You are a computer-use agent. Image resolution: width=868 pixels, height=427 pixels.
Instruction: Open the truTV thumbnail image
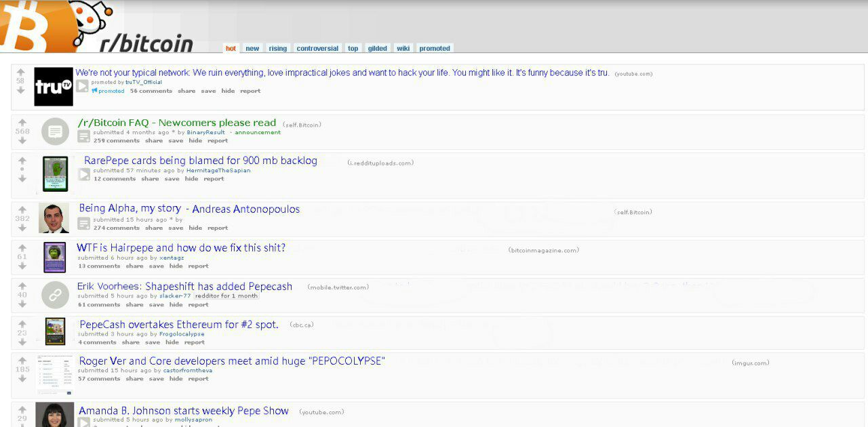(x=54, y=86)
